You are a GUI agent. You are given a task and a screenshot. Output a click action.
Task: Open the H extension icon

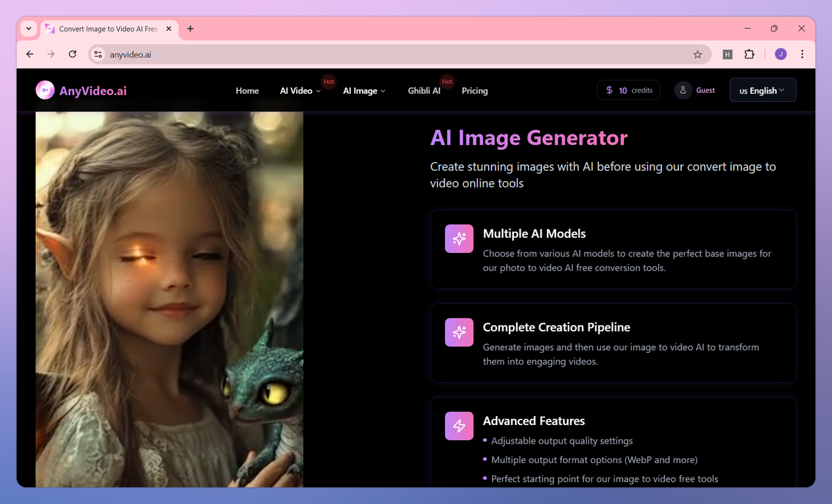(x=727, y=54)
